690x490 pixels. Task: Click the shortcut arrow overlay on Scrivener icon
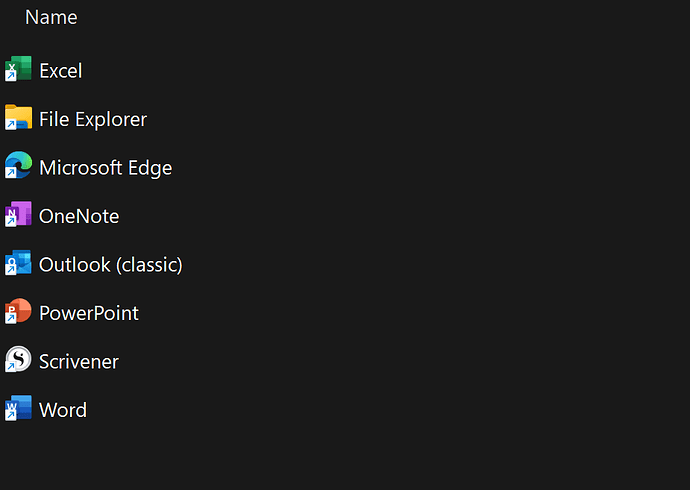11,366
